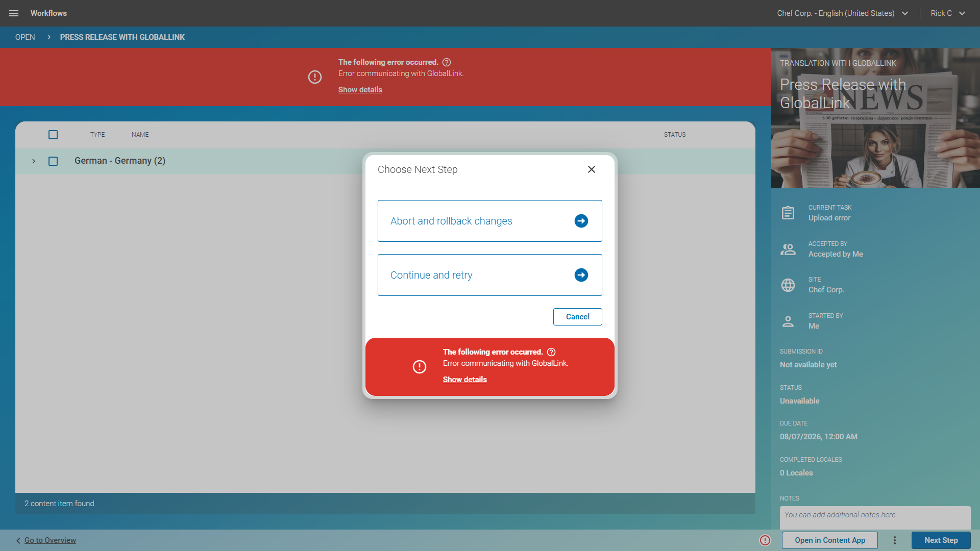Open the Chef Corp. site language dropdown

coord(843,13)
